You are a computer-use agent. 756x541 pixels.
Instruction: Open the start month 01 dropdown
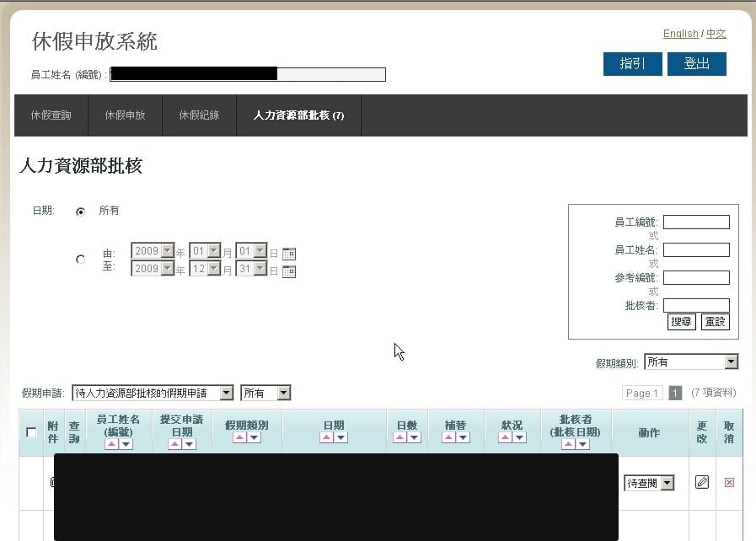205,251
